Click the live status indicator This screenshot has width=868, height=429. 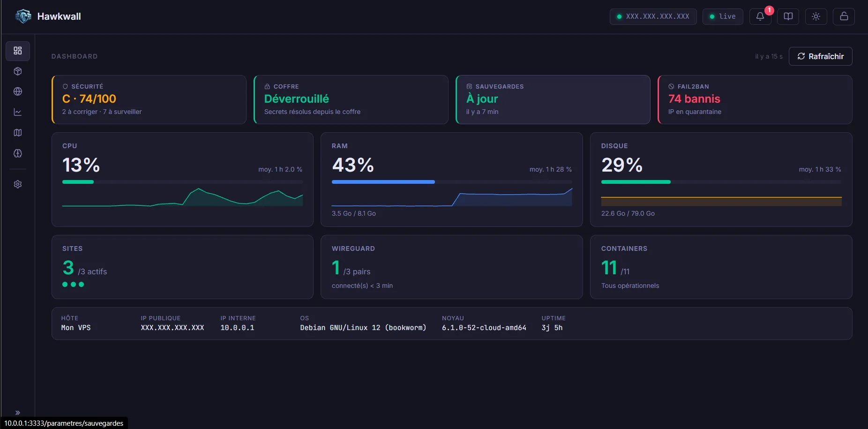723,16
